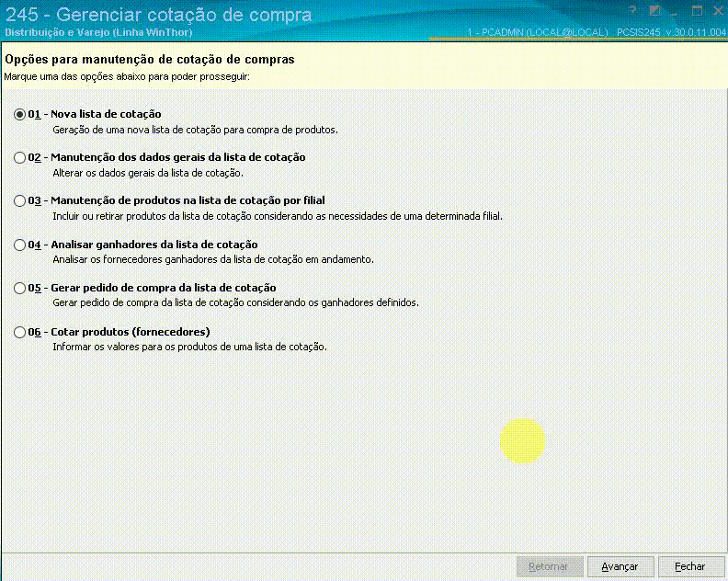Screen dimensions: 728x581
Task: Click 'Incluir ou retirar produtos' description
Action: coord(278,216)
